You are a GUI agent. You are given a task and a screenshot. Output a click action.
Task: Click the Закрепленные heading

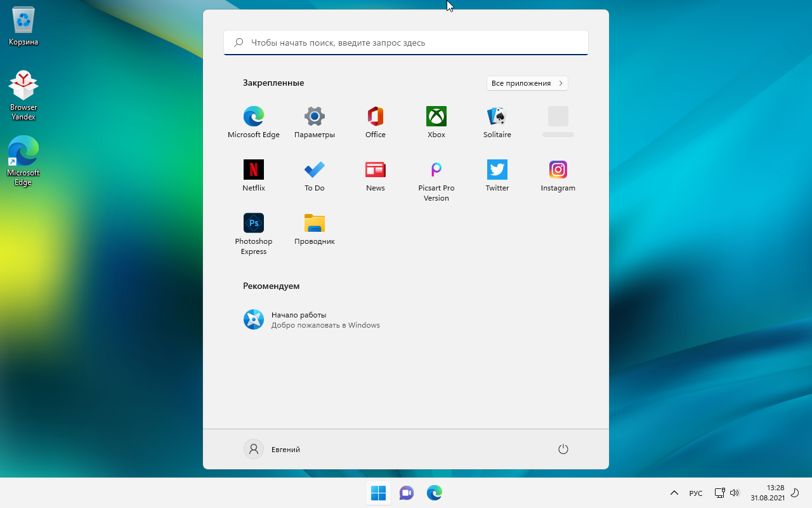[273, 83]
